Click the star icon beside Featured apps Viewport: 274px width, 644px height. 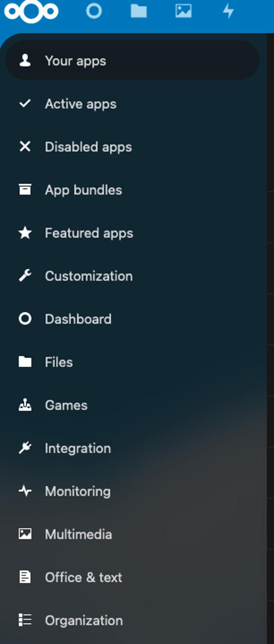click(x=25, y=233)
